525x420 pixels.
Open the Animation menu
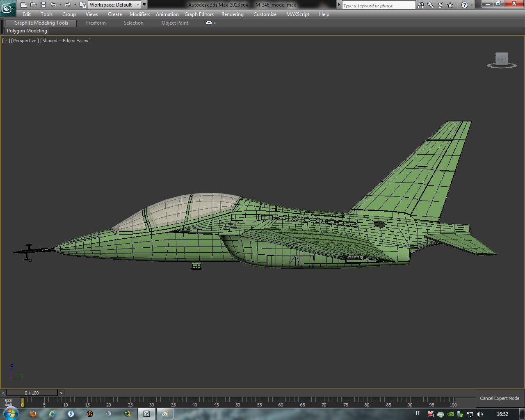pos(167,14)
